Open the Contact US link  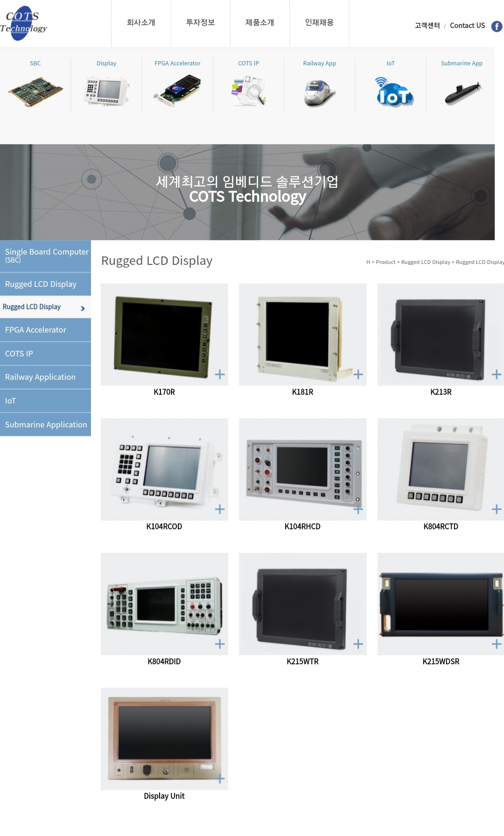click(x=467, y=26)
